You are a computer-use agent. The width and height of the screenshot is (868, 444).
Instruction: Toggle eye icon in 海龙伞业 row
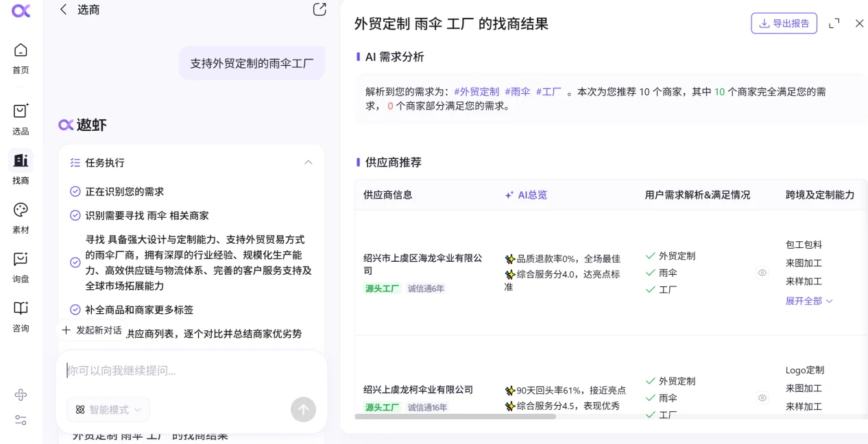(x=762, y=273)
